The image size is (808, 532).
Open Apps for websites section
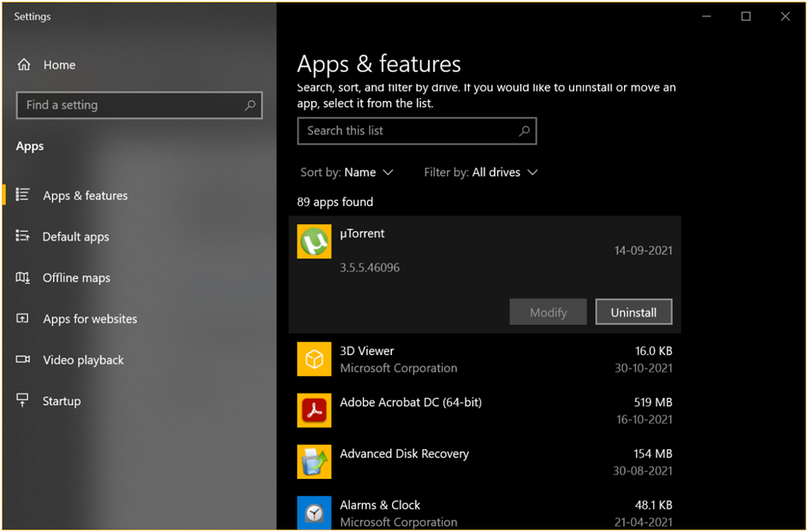(90, 319)
